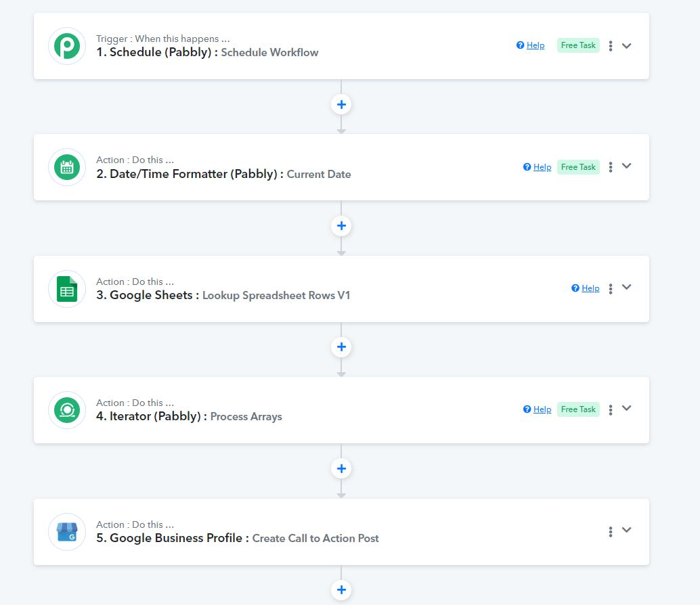Expand the Google Business Profile step chevron
The width and height of the screenshot is (700, 605).
click(x=627, y=530)
